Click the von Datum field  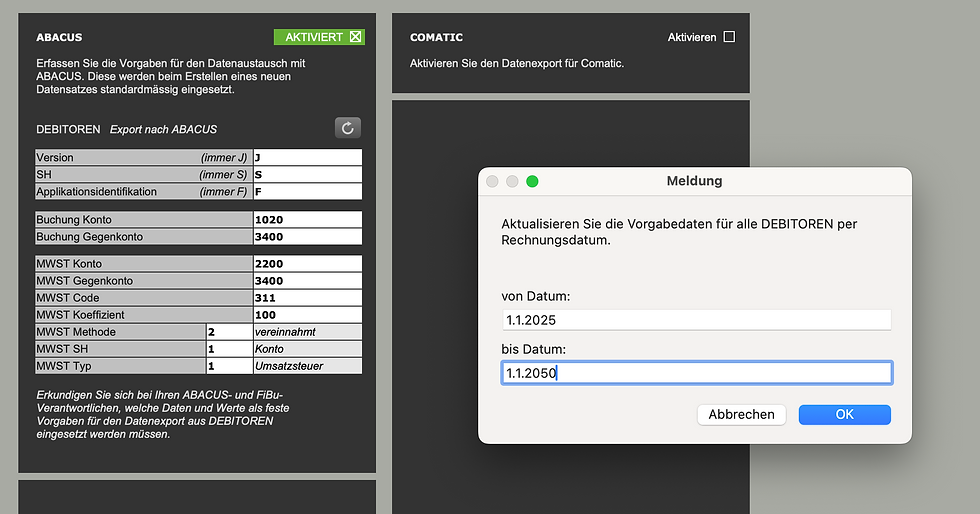point(696,320)
